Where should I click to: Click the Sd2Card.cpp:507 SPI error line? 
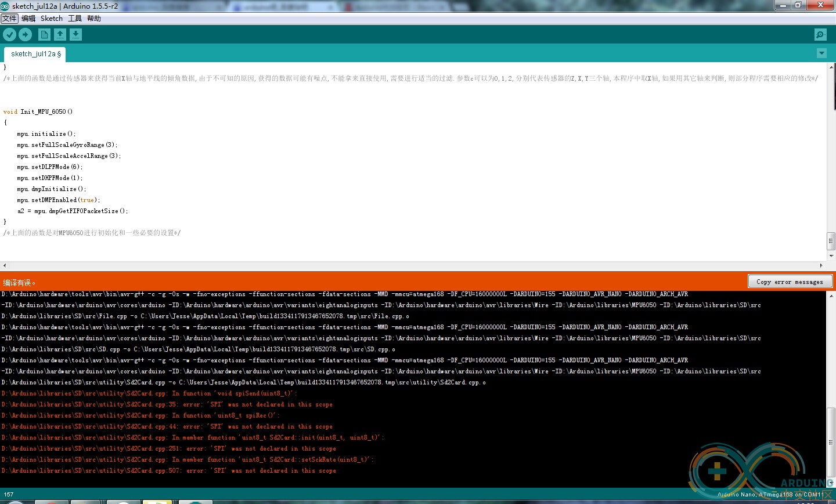(169, 470)
